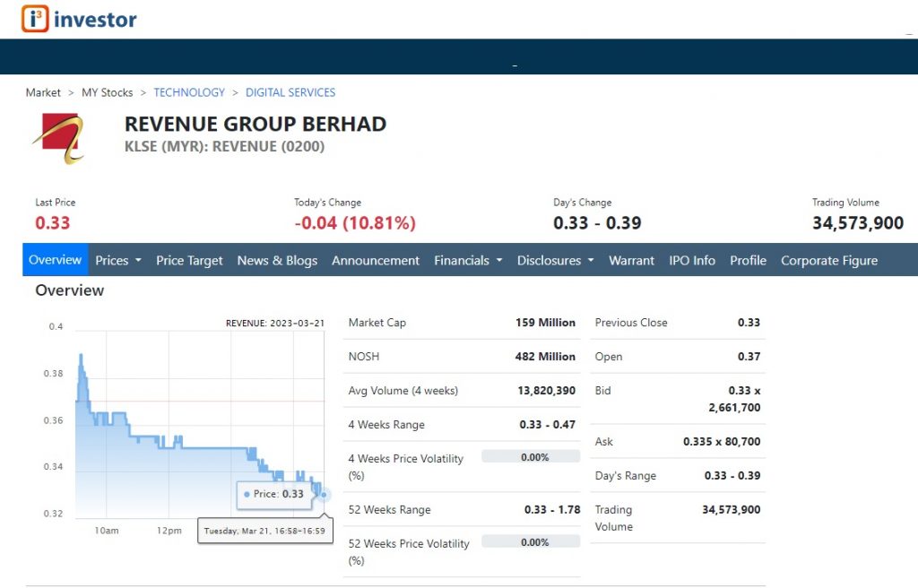Click the 52 Weeks Price Volatility bar

point(531,541)
